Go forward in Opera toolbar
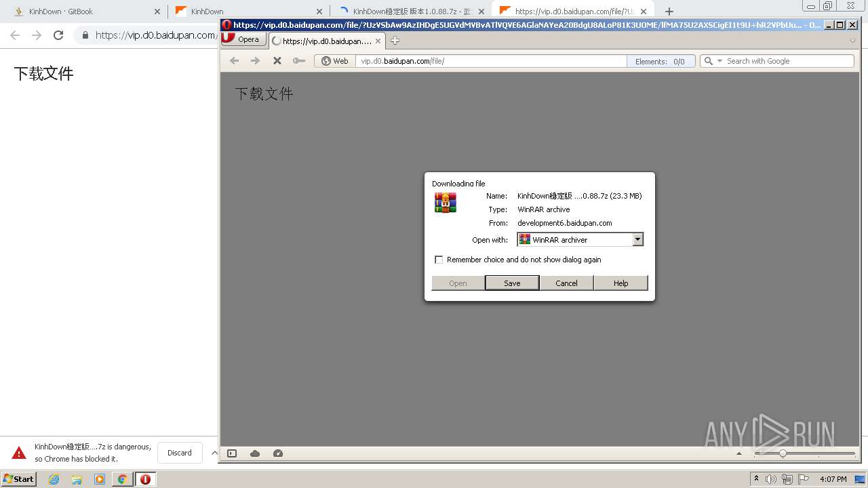The image size is (868, 488). click(255, 61)
